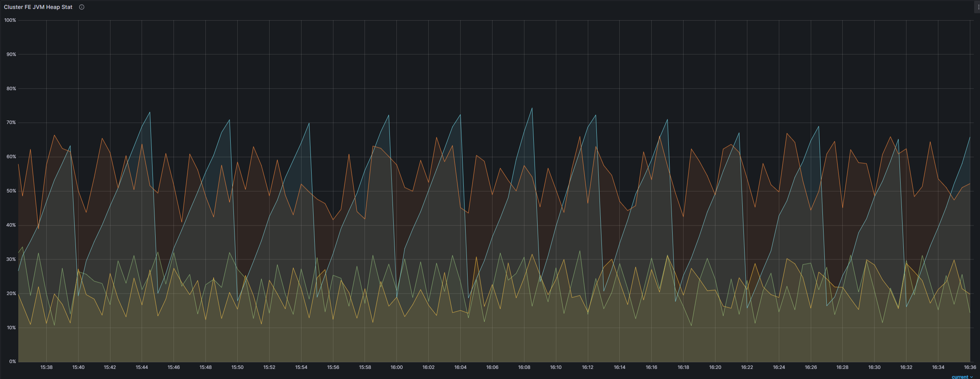Click the 16:20 time axis label
Image resolution: width=980 pixels, height=379 pixels.
click(x=715, y=367)
